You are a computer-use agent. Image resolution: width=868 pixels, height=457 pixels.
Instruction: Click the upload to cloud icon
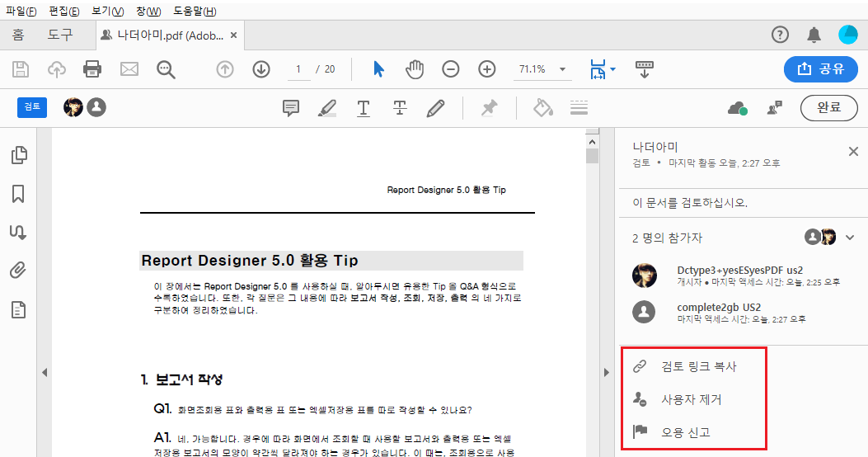point(56,69)
